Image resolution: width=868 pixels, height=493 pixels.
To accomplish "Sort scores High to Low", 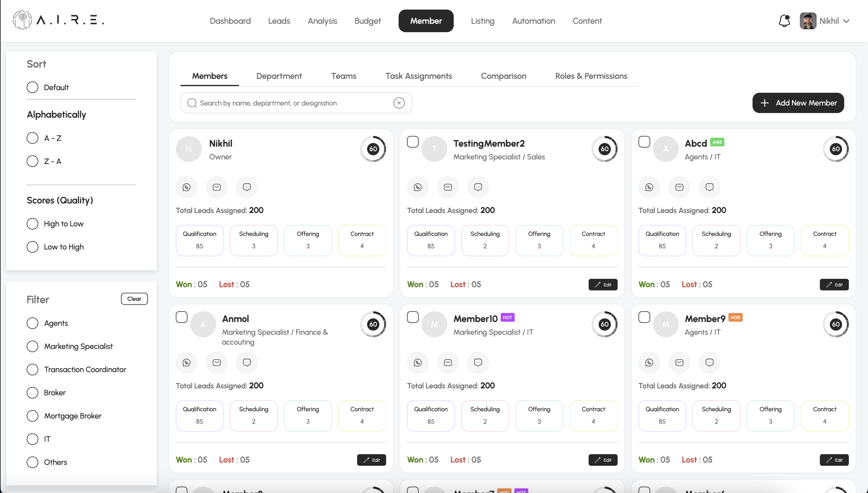I will (32, 223).
